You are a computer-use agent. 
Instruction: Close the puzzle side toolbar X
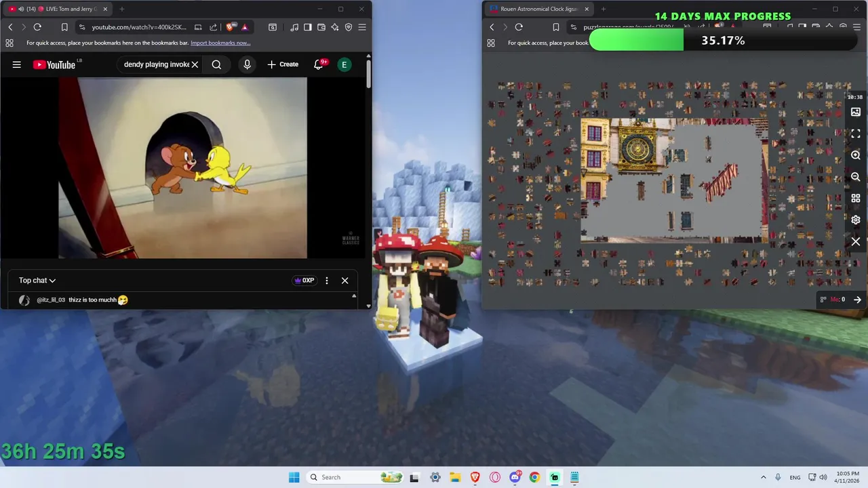[x=856, y=242]
